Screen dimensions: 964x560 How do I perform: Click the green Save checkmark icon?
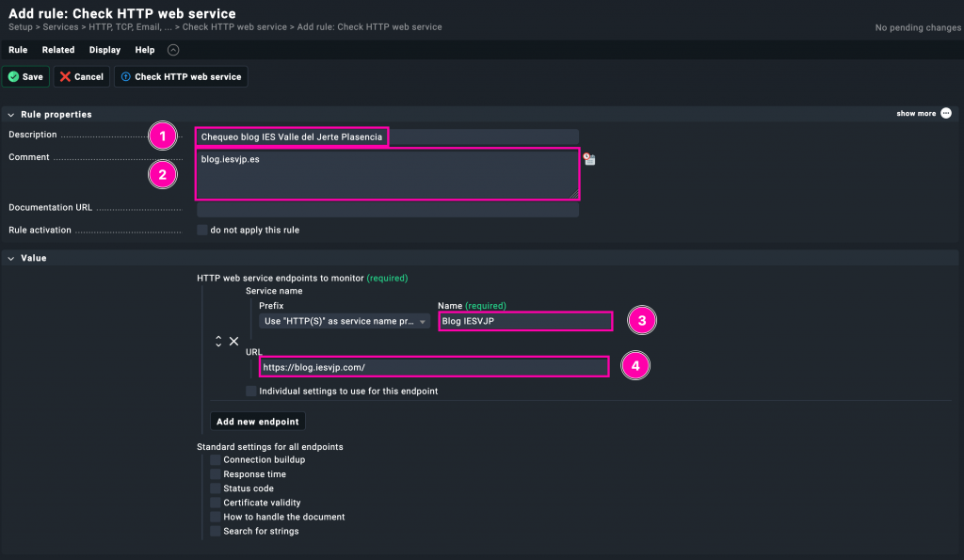click(x=13, y=77)
